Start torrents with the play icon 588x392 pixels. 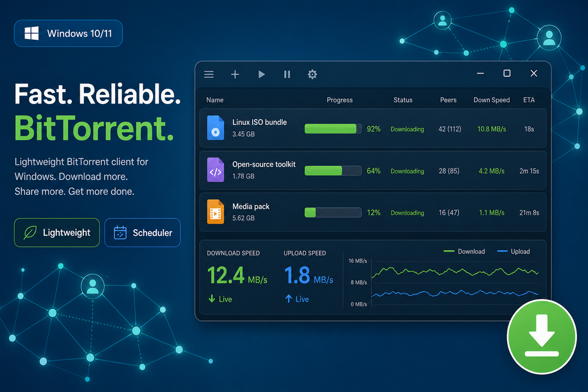tap(262, 74)
